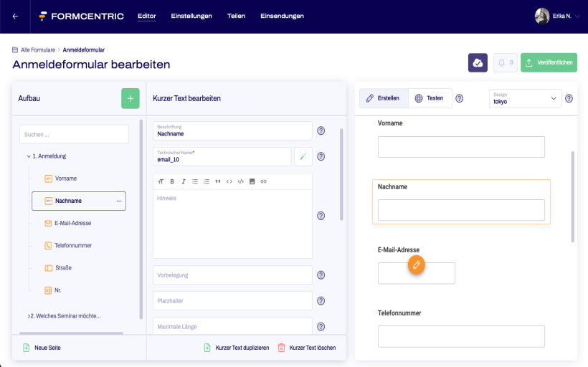
Task: Open help for Hinweis editor
Action: [x=321, y=216]
